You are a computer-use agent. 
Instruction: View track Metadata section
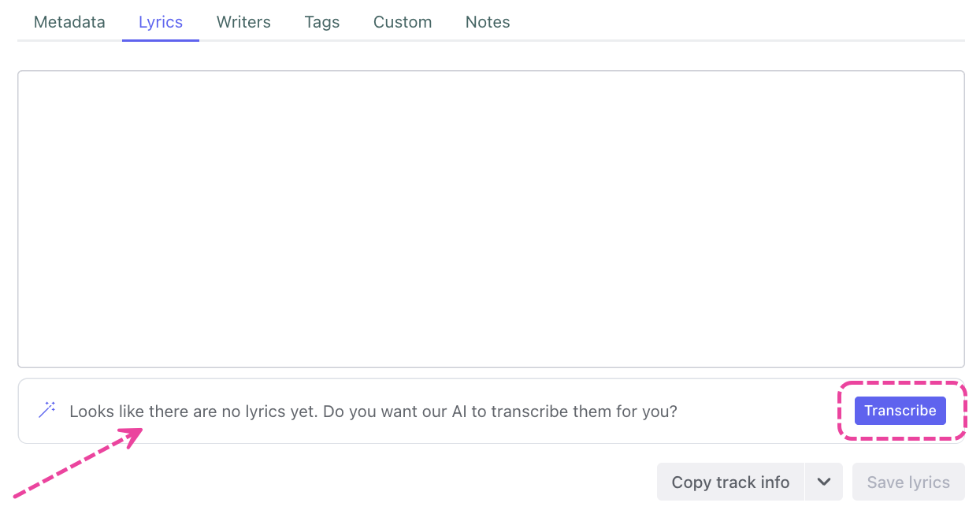point(69,22)
